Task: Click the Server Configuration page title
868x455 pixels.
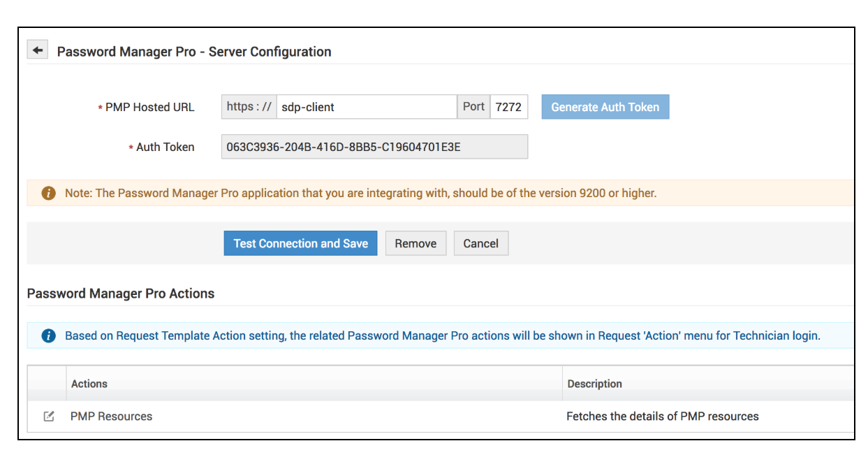Action: [194, 52]
